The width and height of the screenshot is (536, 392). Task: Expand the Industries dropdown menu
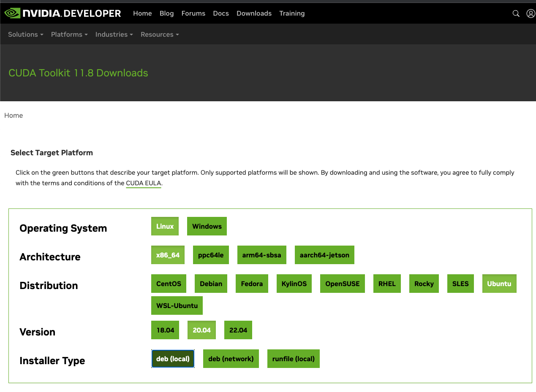pos(114,35)
